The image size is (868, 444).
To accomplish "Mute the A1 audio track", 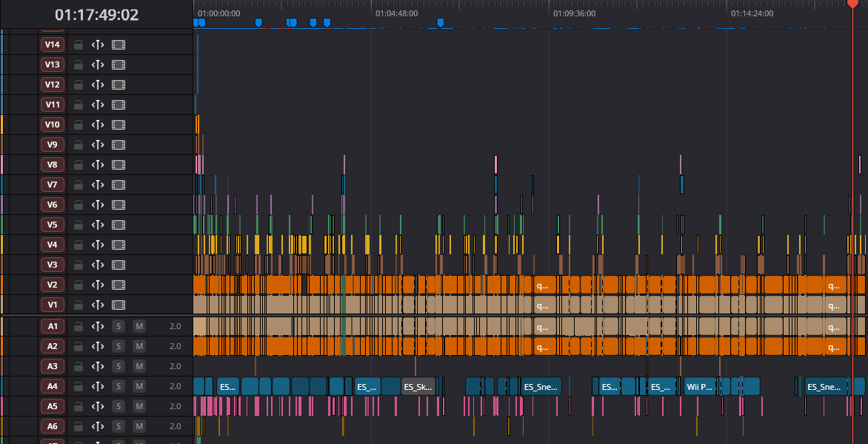I will (139, 326).
